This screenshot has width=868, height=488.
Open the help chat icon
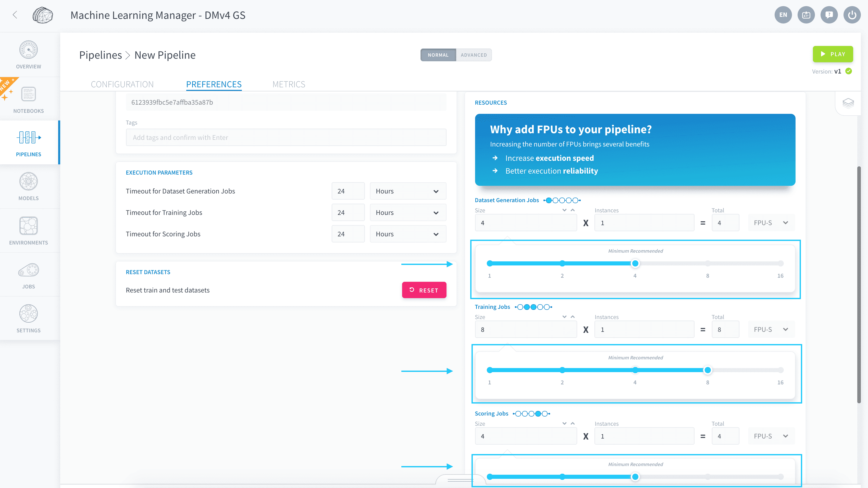click(829, 15)
